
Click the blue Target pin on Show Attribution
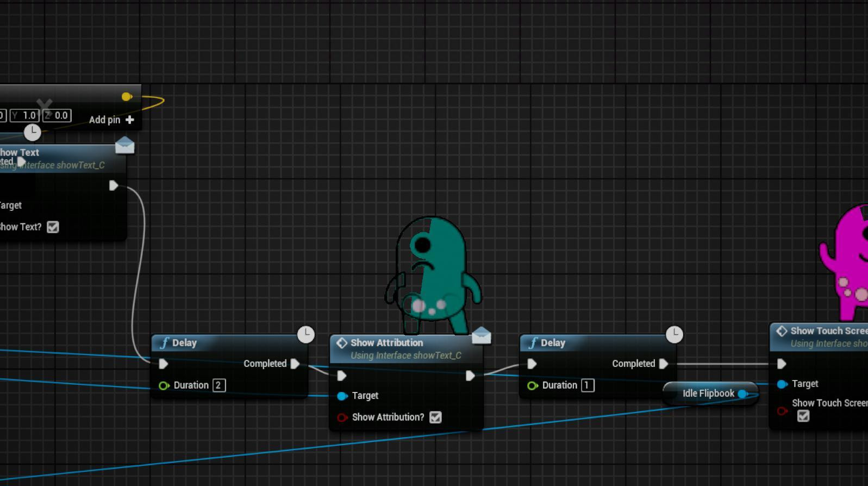(342, 396)
